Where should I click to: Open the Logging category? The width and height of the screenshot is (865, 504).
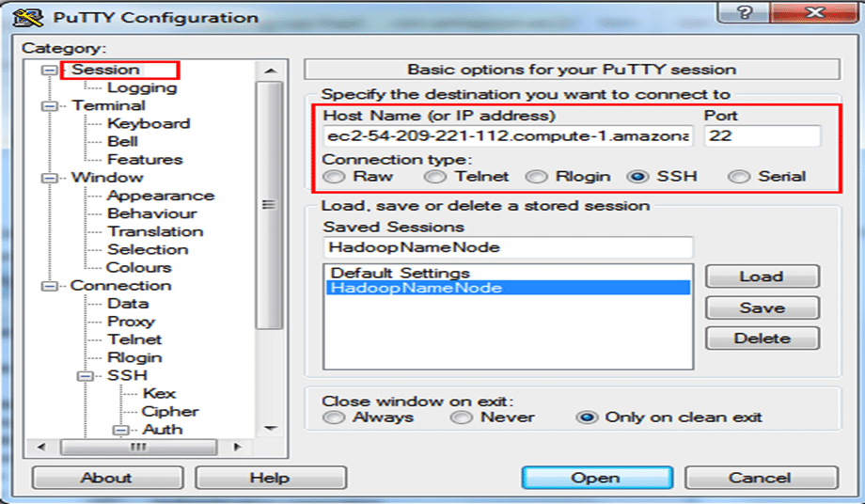point(141,87)
